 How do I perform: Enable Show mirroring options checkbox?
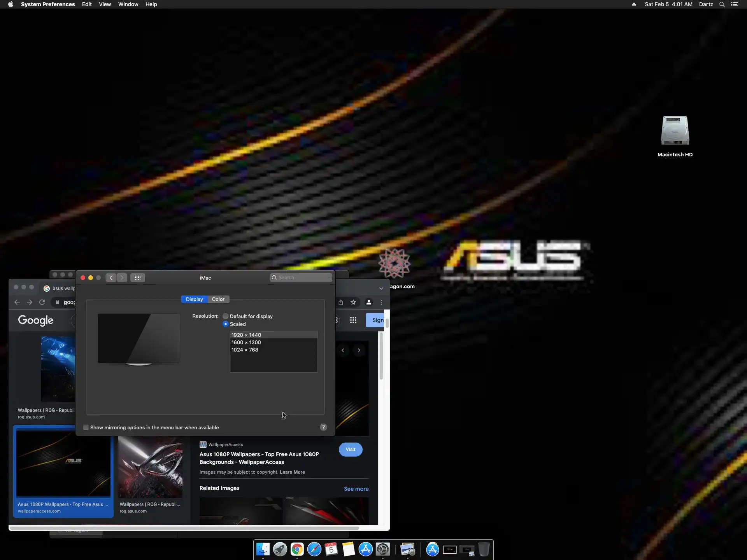(x=86, y=427)
